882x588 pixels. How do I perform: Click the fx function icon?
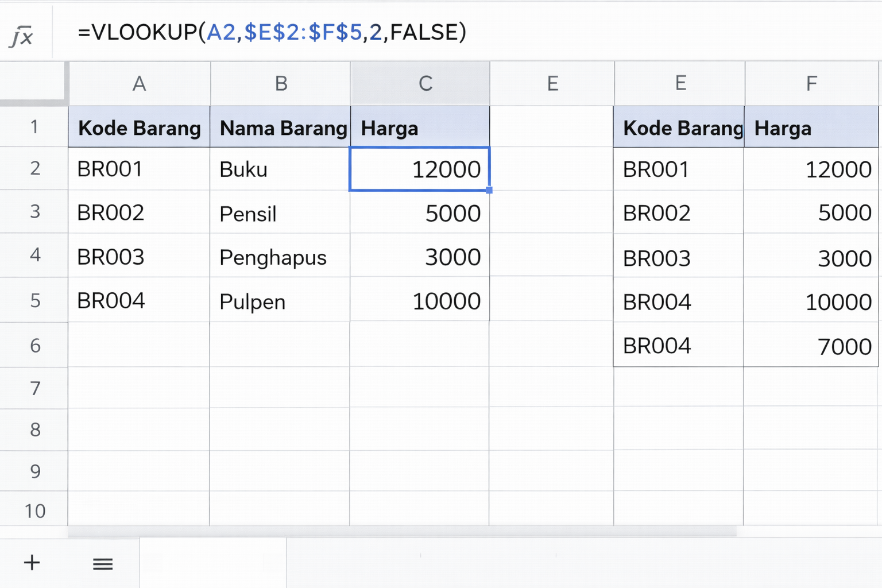pyautogui.click(x=22, y=36)
